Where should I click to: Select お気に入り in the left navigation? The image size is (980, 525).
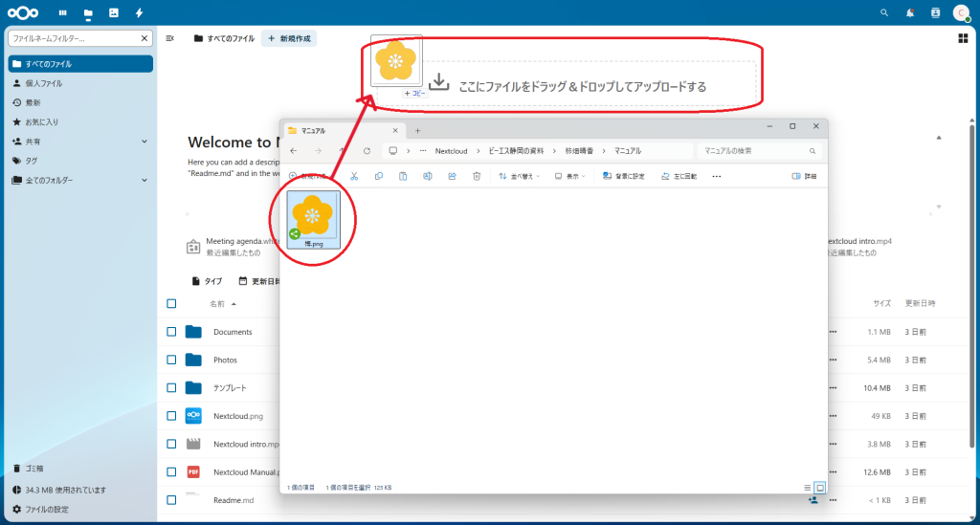pyautogui.click(x=42, y=122)
